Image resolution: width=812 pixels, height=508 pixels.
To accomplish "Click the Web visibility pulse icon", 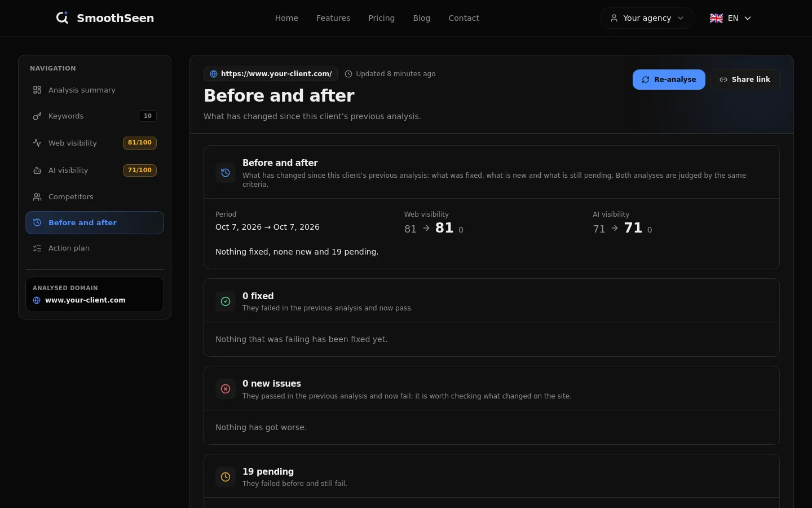I will (x=37, y=143).
